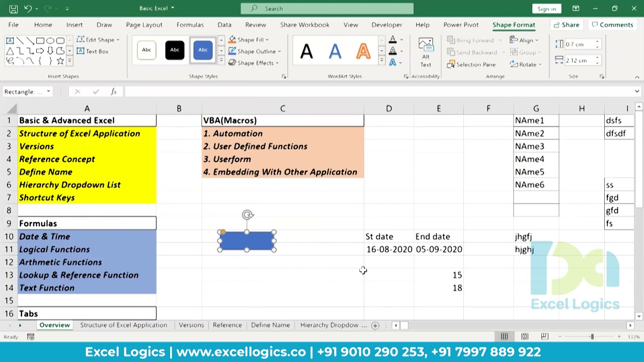Open the Page Layout ribbon tab
This screenshot has width=644, height=362.
(x=144, y=25)
